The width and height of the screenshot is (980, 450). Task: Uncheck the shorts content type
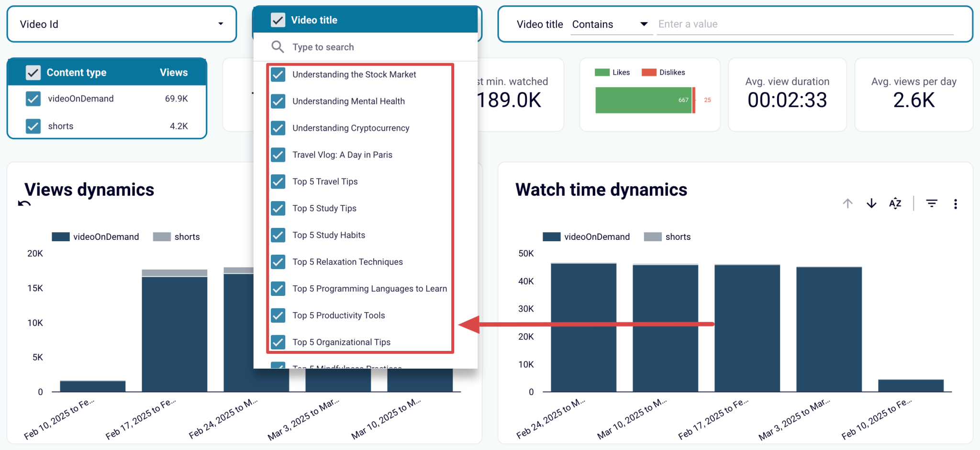pyautogui.click(x=33, y=126)
